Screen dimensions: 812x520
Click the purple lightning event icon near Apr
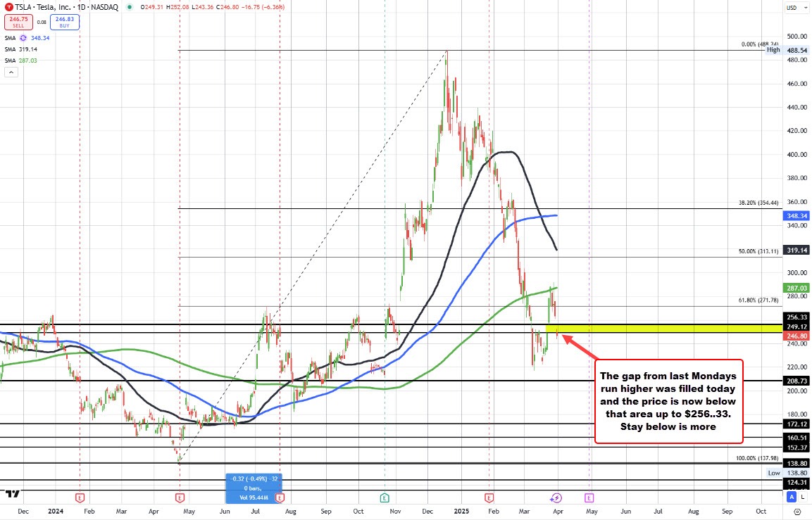[x=556, y=497]
